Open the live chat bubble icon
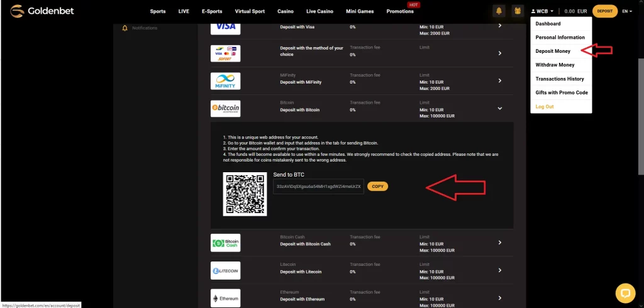This screenshot has height=308, width=644. pos(625,293)
